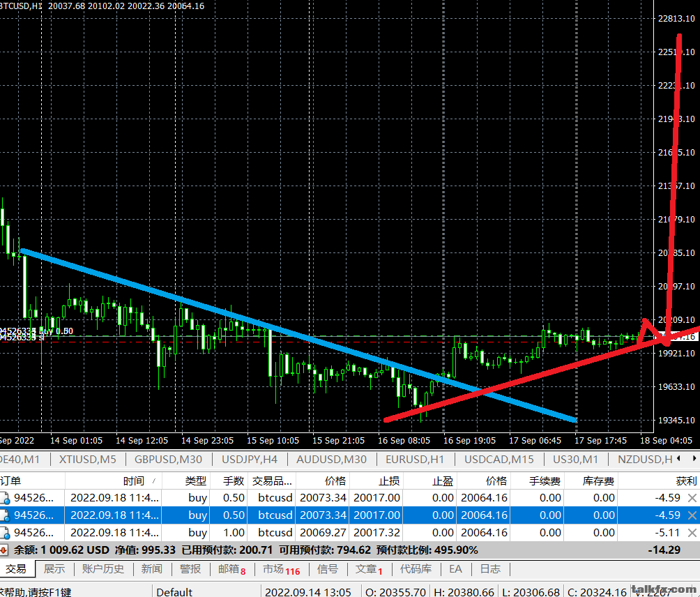Open the 警报 terminal tab
Screen dimensions: 700x597
[190, 569]
